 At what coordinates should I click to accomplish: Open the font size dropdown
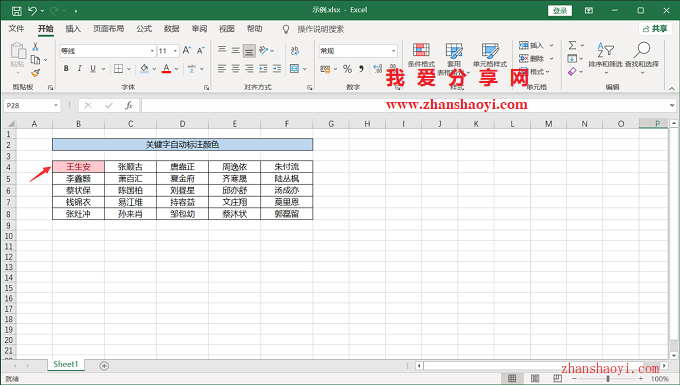[x=175, y=51]
